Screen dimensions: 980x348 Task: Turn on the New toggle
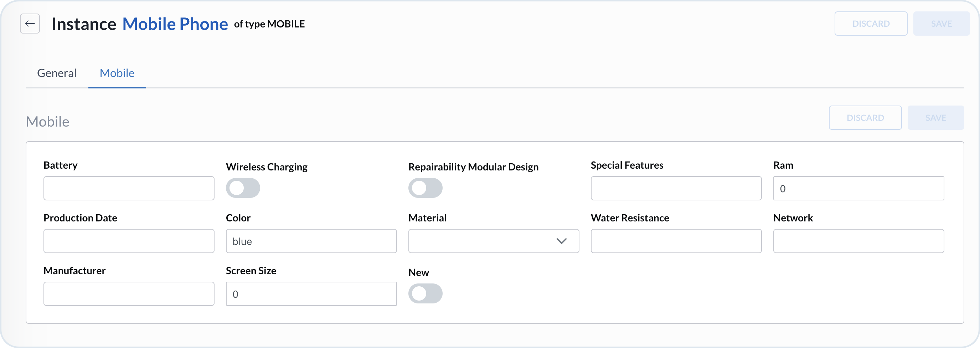coord(426,293)
